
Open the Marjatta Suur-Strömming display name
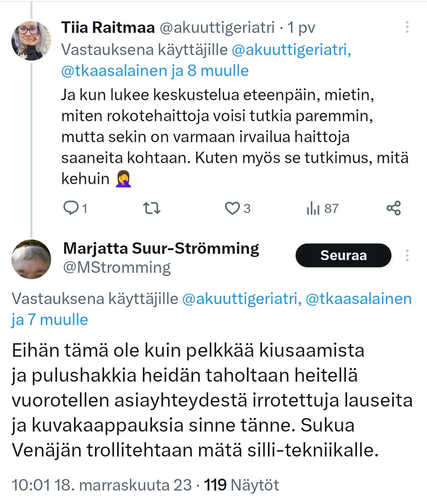click(x=161, y=248)
